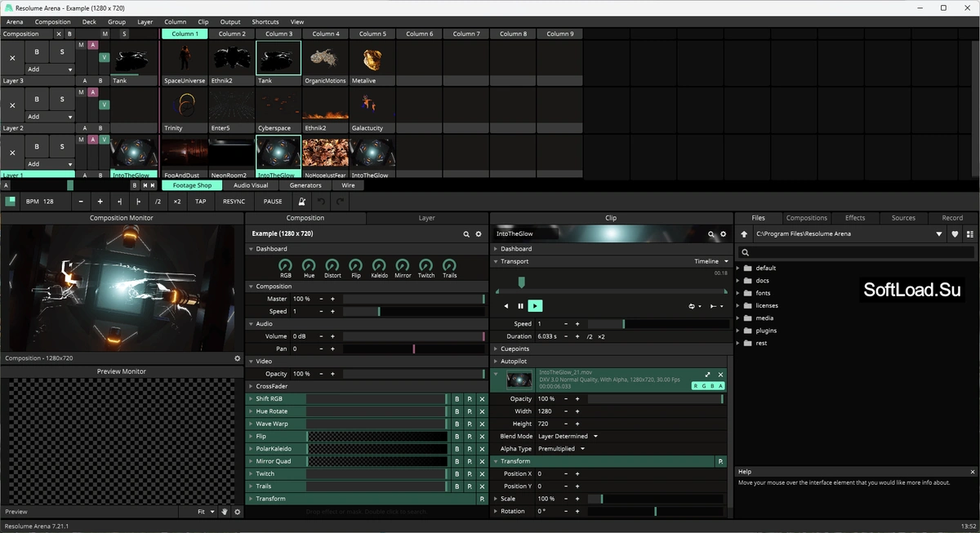Click the undo arrow in BPM toolbar
This screenshot has height=533, width=980.
coord(321,201)
